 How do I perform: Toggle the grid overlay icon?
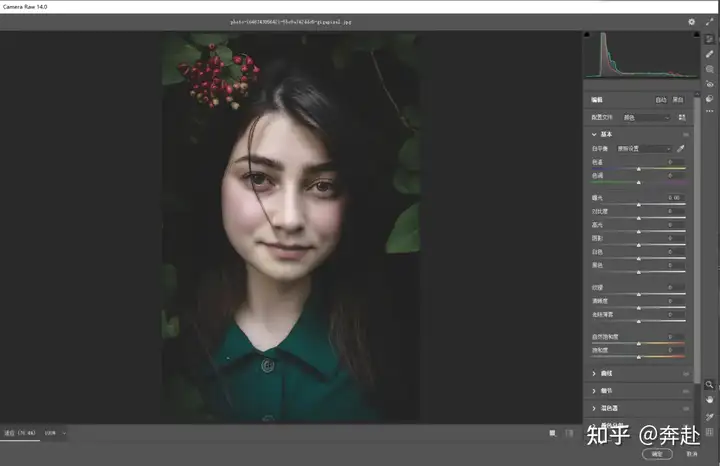coord(709,432)
